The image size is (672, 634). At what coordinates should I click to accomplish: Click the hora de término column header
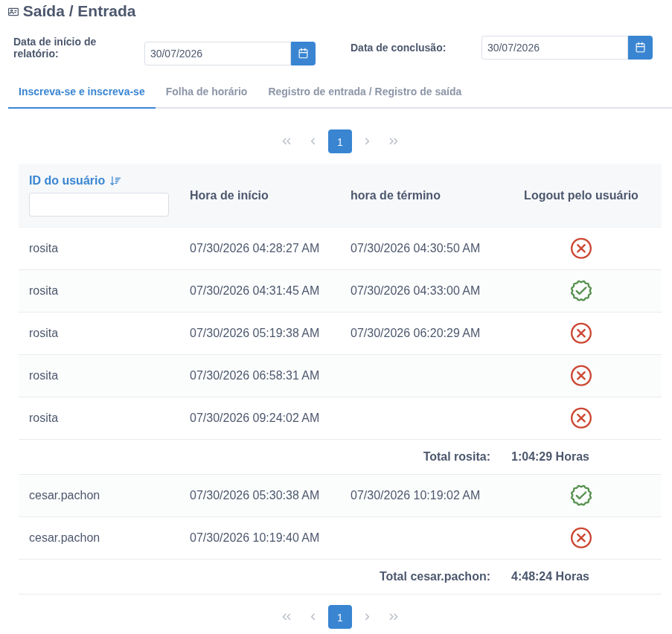pyautogui.click(x=395, y=196)
